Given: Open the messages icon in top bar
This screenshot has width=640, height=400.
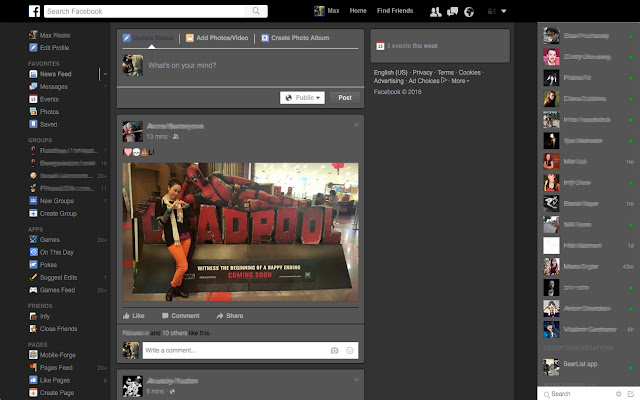Looking at the screenshot, I should pos(452,11).
